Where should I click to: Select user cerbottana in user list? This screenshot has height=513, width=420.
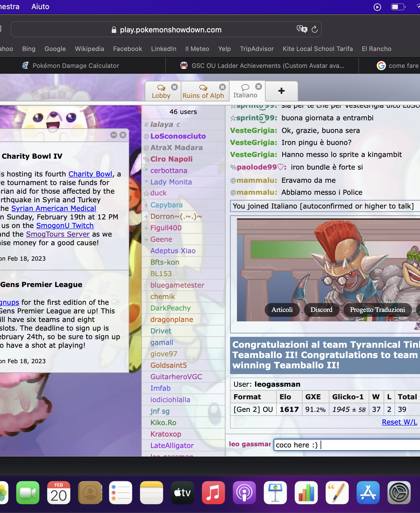[x=183, y=170]
